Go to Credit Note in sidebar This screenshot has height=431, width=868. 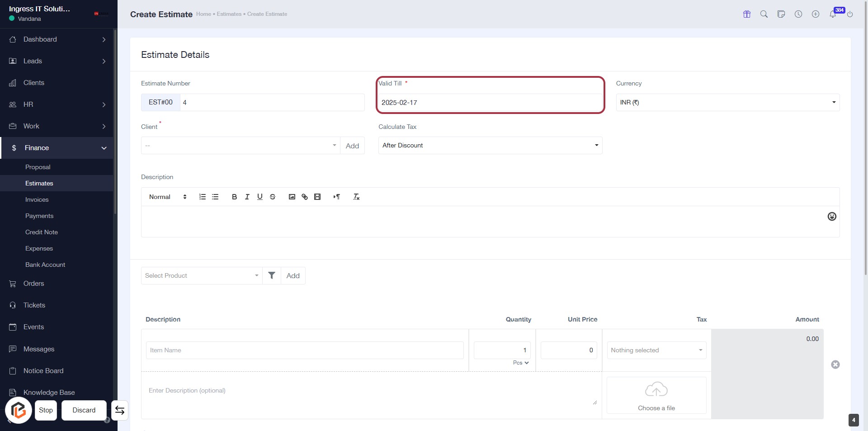coord(42,232)
